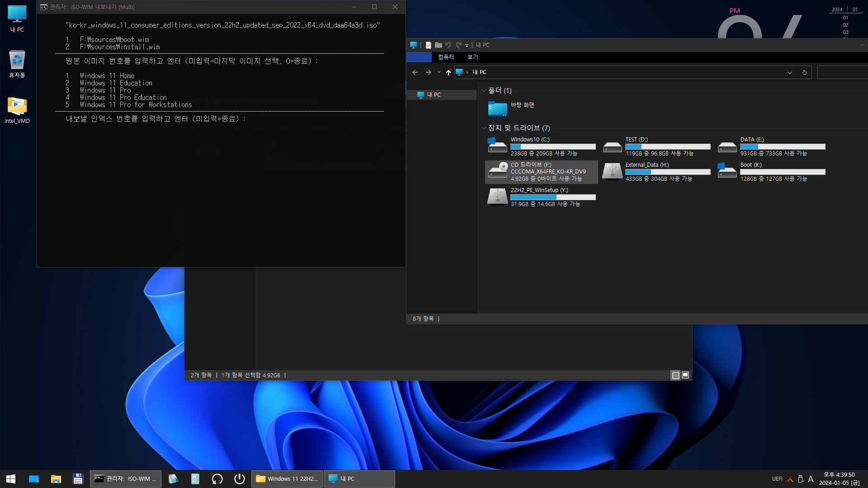Image resolution: width=868 pixels, height=488 pixels.
Task: Open the 컴퓨터 ribbon tab
Action: (446, 57)
